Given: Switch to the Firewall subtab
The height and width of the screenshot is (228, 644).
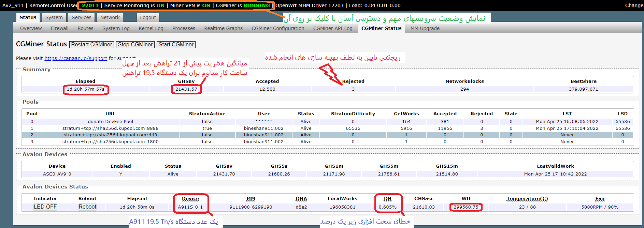Looking at the screenshot, I should 60,28.
